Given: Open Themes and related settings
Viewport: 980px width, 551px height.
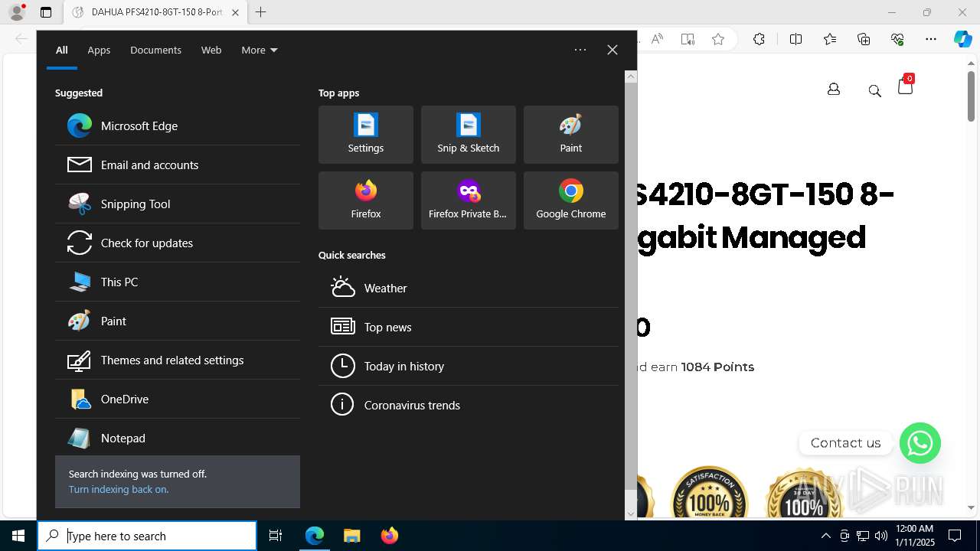Looking at the screenshot, I should pos(178,360).
